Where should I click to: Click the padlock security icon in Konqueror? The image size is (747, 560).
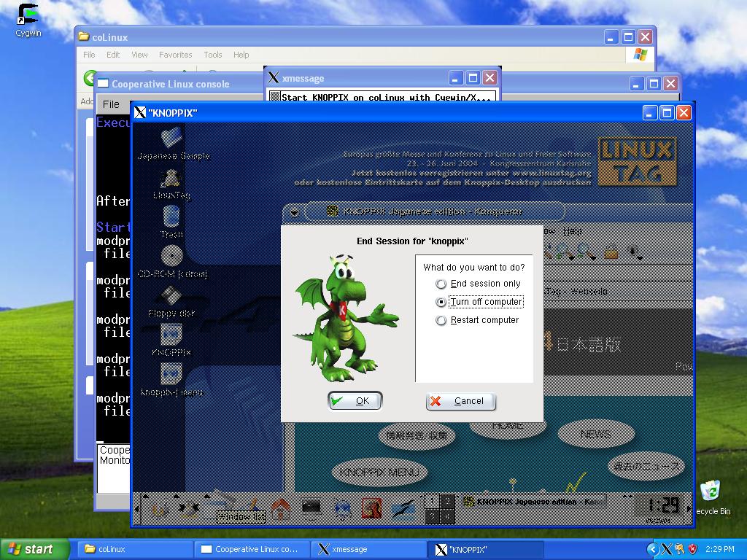(611, 251)
